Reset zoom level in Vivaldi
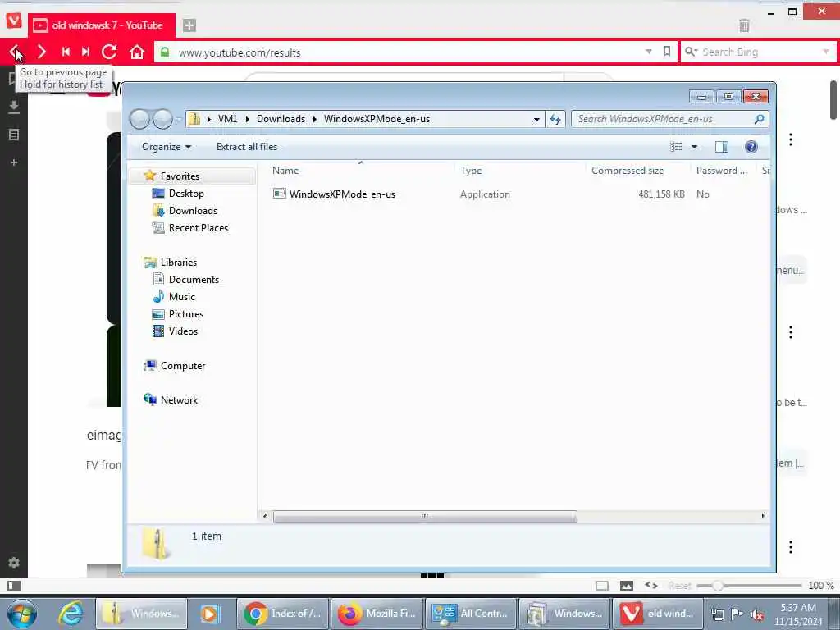 point(680,586)
